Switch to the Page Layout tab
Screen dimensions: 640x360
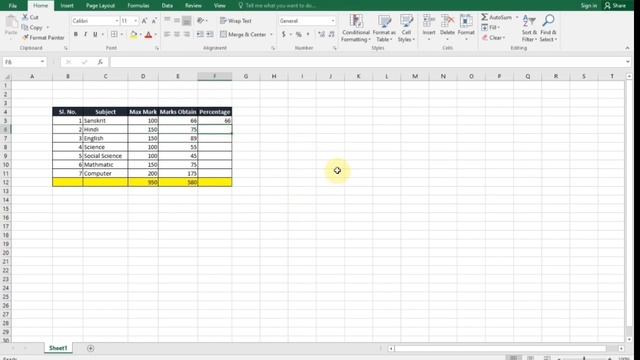click(x=100, y=6)
